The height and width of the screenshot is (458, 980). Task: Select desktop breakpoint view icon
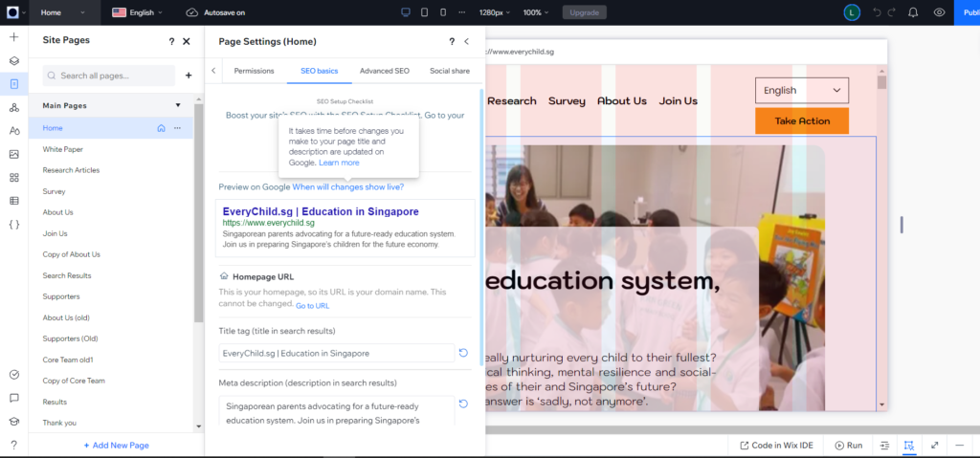click(406, 12)
